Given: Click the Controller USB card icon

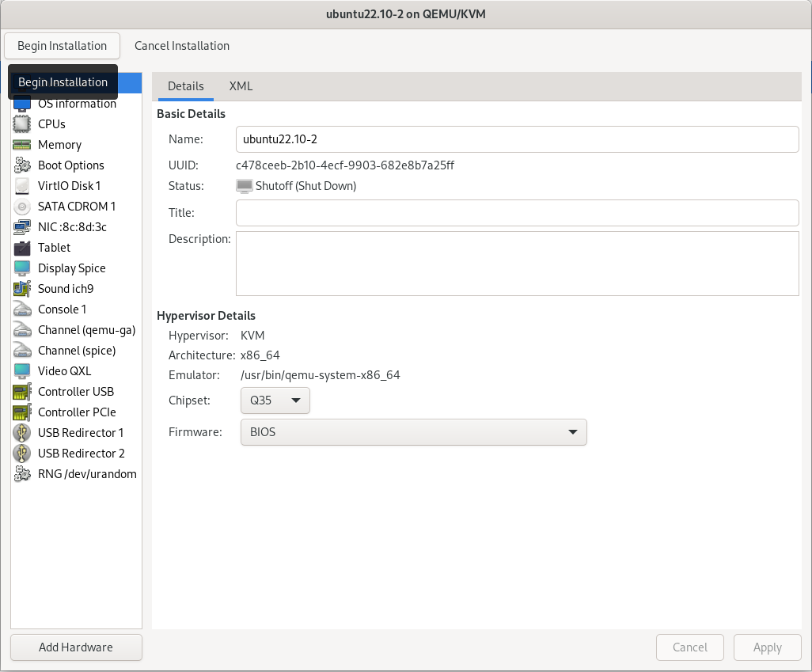Looking at the screenshot, I should (x=21, y=392).
